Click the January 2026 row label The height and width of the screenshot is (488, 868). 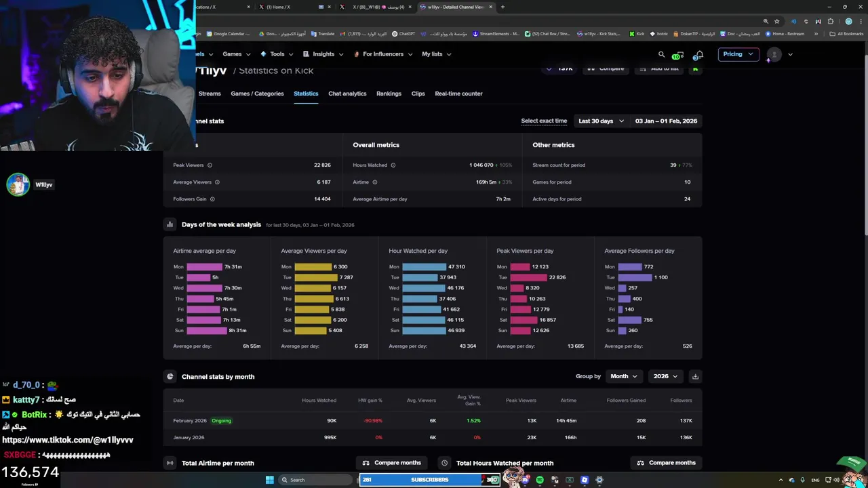[189, 438]
